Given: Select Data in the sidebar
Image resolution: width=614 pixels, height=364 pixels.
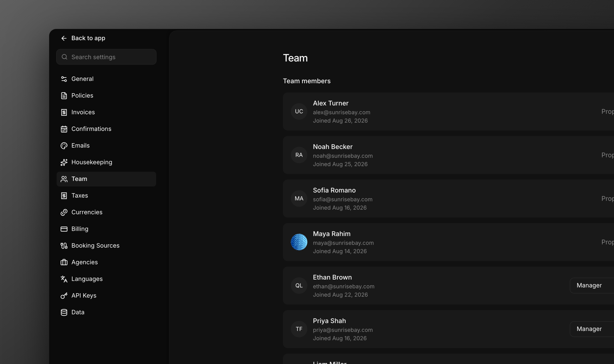Looking at the screenshot, I should tap(106, 312).
